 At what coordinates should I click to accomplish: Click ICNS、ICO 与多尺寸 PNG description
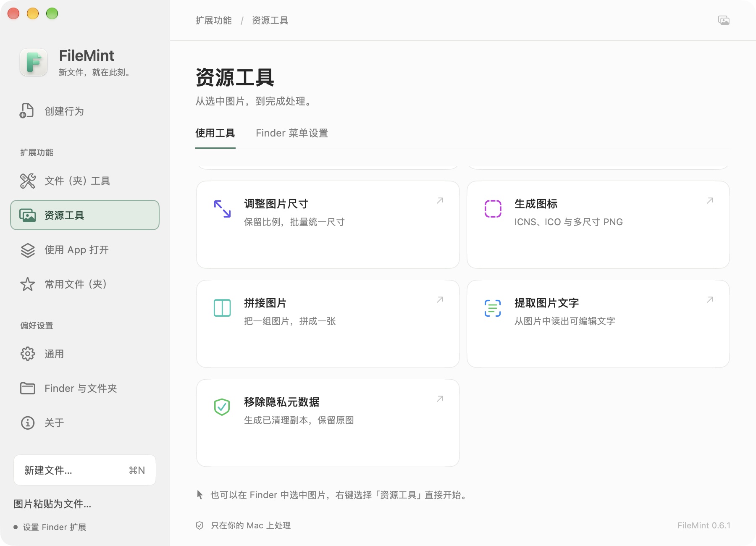pos(569,222)
